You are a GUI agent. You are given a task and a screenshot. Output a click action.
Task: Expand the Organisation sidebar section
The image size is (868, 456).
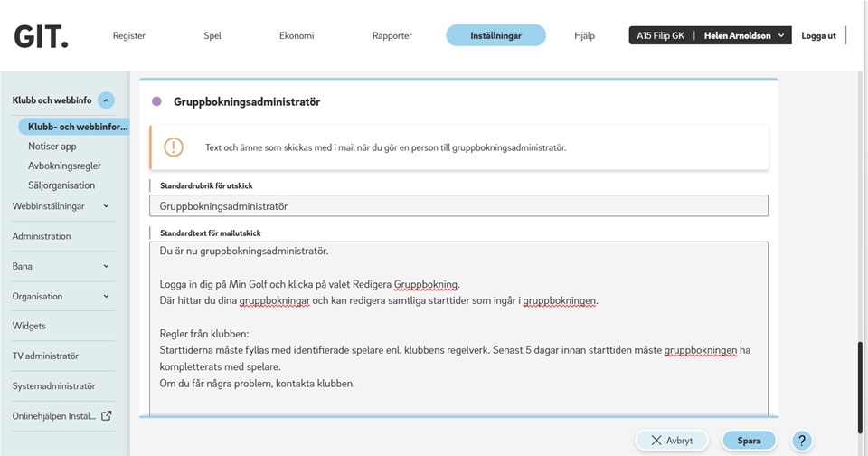click(x=106, y=296)
